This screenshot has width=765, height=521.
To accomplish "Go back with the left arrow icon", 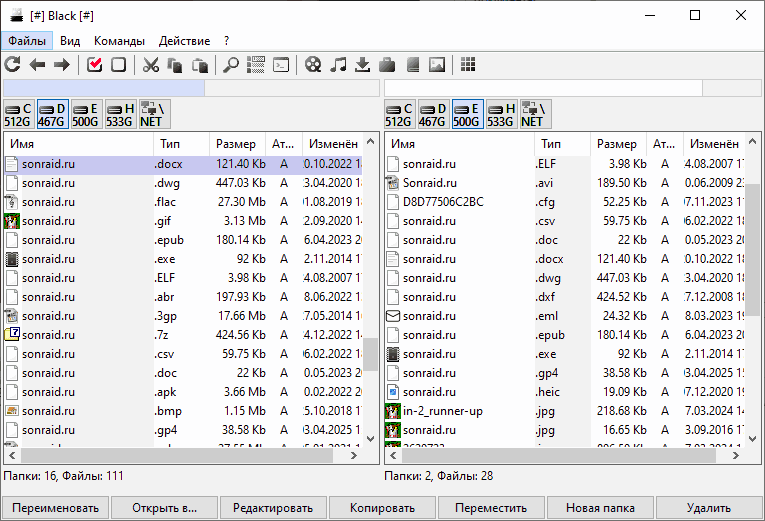I will 37,64.
